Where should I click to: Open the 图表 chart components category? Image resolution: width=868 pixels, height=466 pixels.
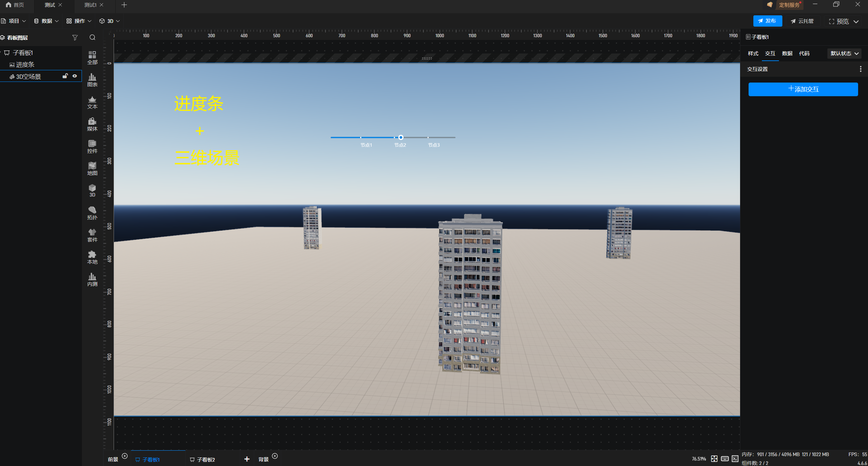point(92,80)
